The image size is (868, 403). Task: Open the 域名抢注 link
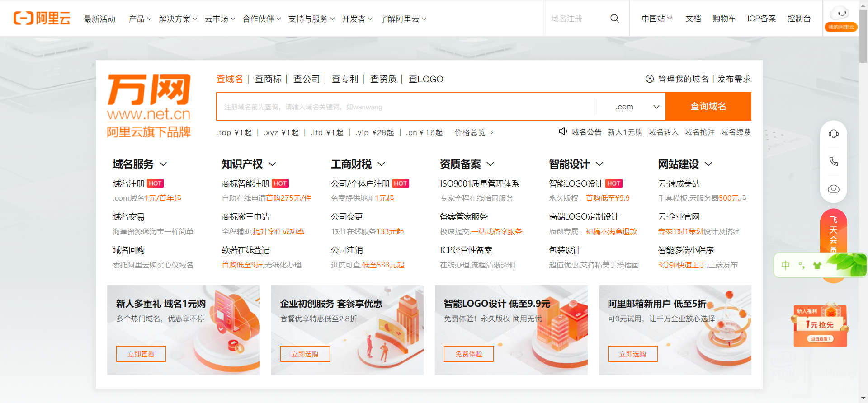pyautogui.click(x=700, y=132)
